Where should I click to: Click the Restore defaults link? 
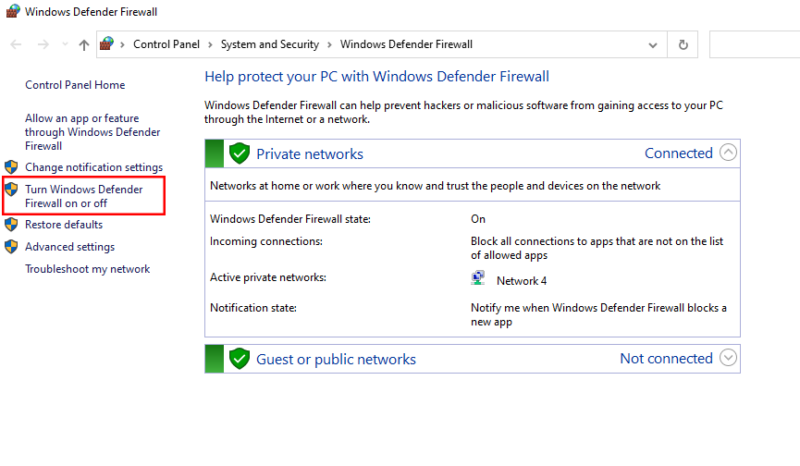(63, 225)
